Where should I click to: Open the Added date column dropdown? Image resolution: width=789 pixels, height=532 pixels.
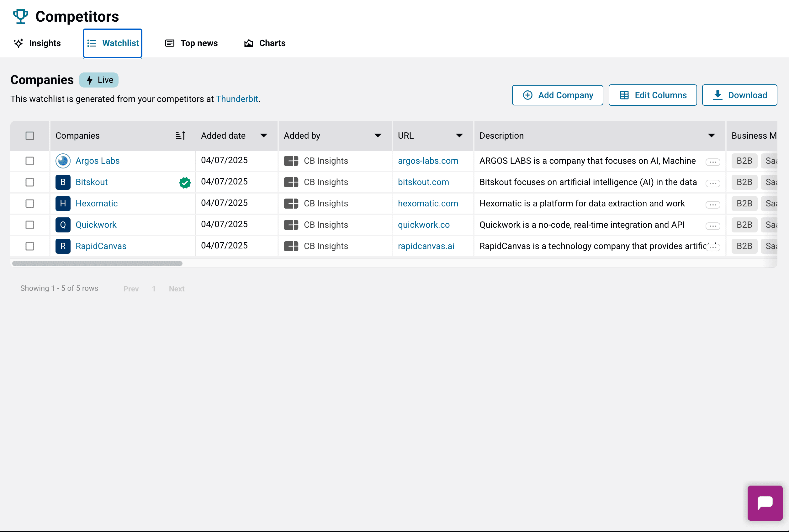(263, 136)
